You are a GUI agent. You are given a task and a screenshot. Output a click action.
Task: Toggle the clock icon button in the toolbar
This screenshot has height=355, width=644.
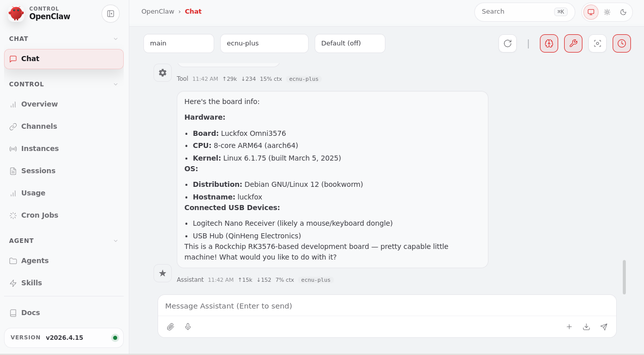tap(622, 43)
